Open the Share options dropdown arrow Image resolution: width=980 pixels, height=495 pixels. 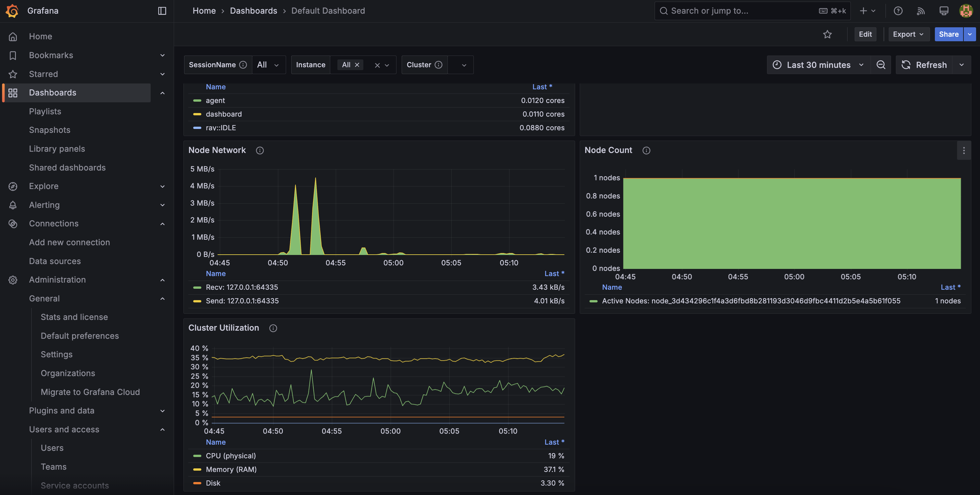[969, 34]
